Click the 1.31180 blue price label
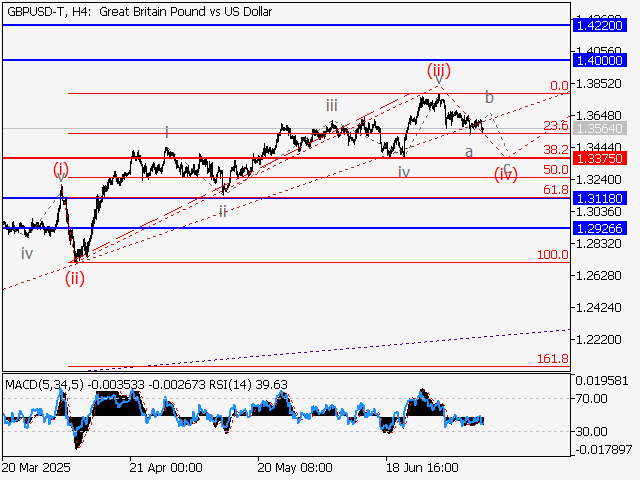Viewport: 640px width, 480px height. tap(601, 198)
